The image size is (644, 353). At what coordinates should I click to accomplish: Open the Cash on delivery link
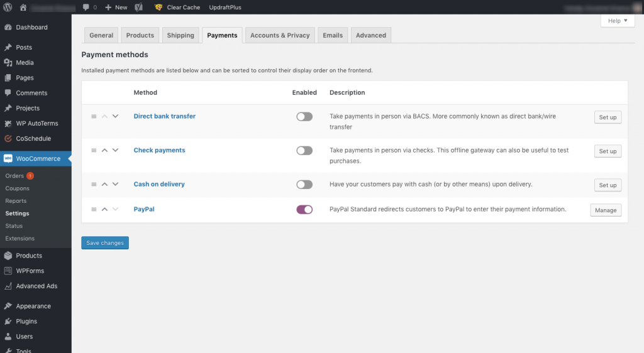click(x=159, y=185)
